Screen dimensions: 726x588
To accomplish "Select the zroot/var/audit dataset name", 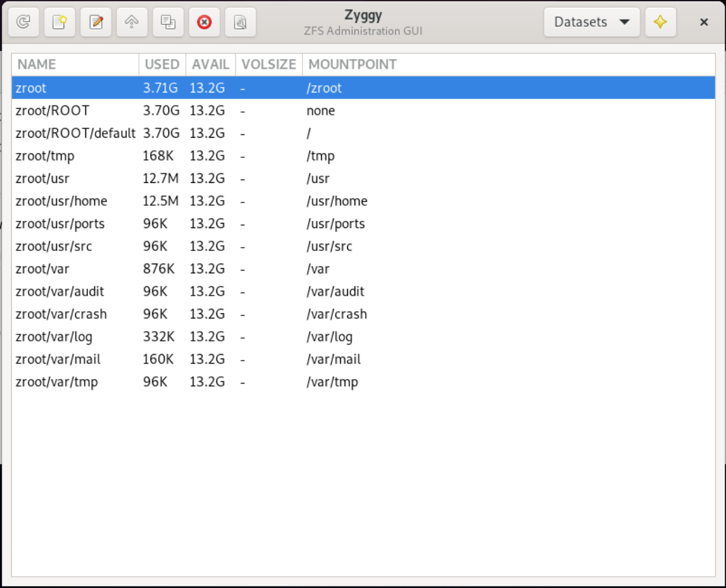I will pyautogui.click(x=60, y=292).
